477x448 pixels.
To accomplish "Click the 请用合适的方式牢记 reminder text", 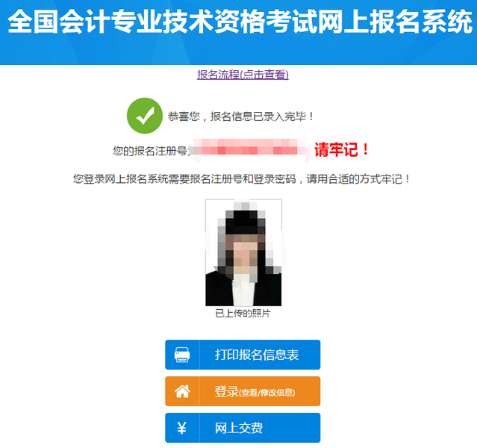I will coord(358,179).
